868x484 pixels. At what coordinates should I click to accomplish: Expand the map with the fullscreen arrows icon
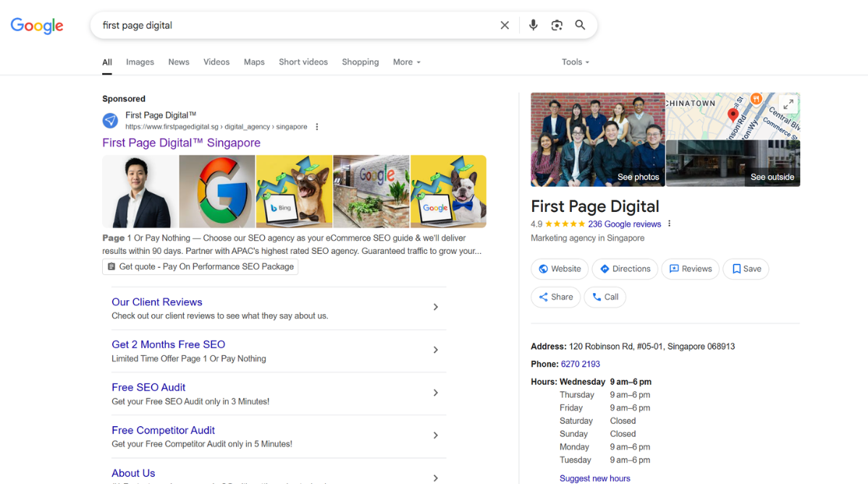tap(788, 104)
